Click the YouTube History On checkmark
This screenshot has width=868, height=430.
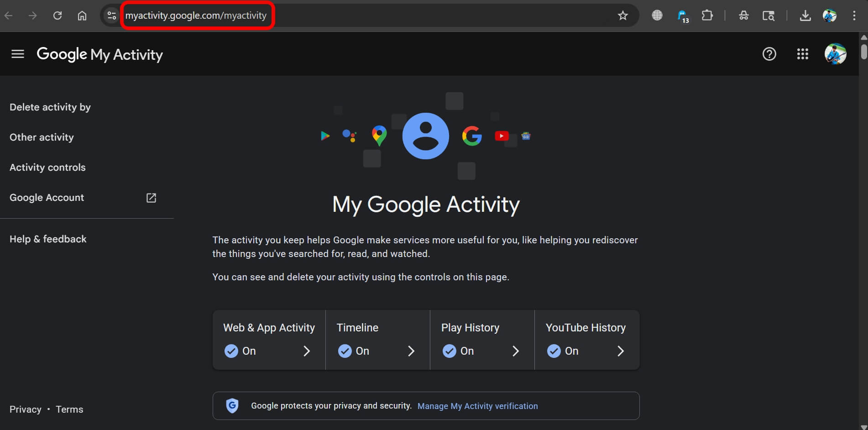point(554,351)
